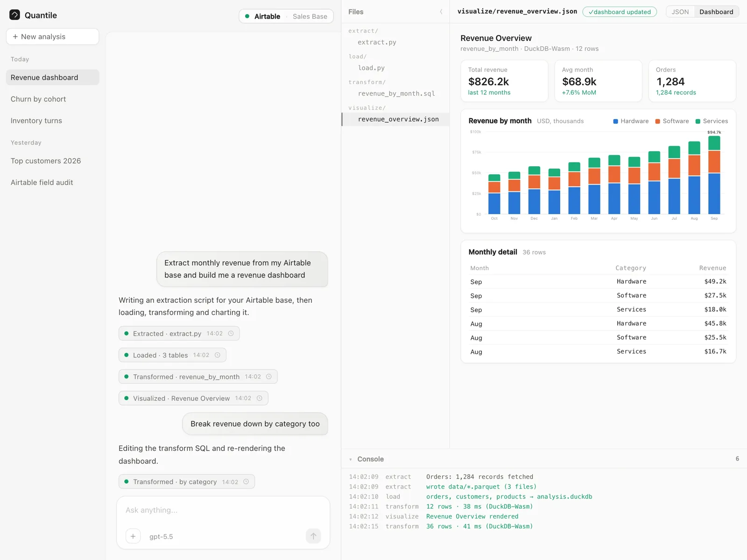Click the Services legend swatch

tap(698, 121)
